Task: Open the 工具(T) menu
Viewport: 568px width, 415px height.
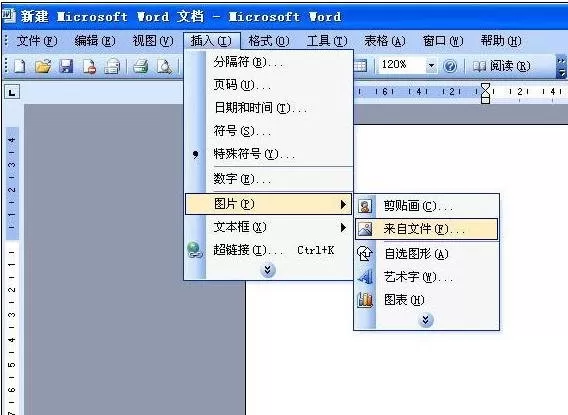Action: point(327,41)
